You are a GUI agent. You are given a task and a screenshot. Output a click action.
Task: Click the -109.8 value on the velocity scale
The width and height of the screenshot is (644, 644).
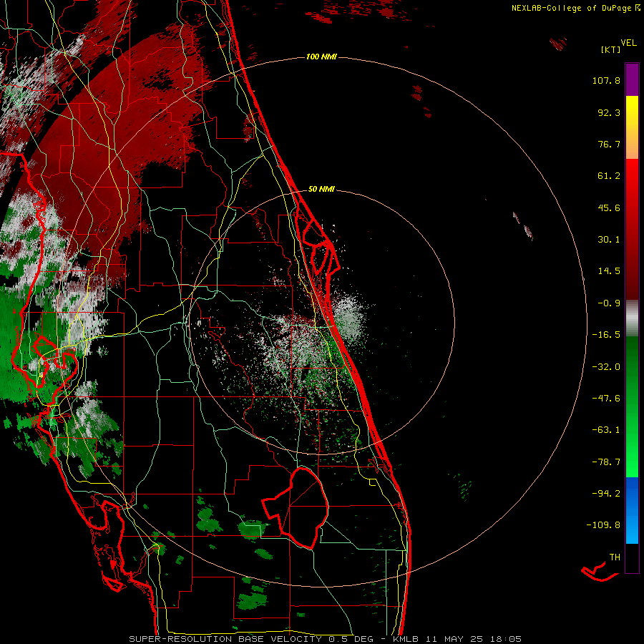[603, 525]
